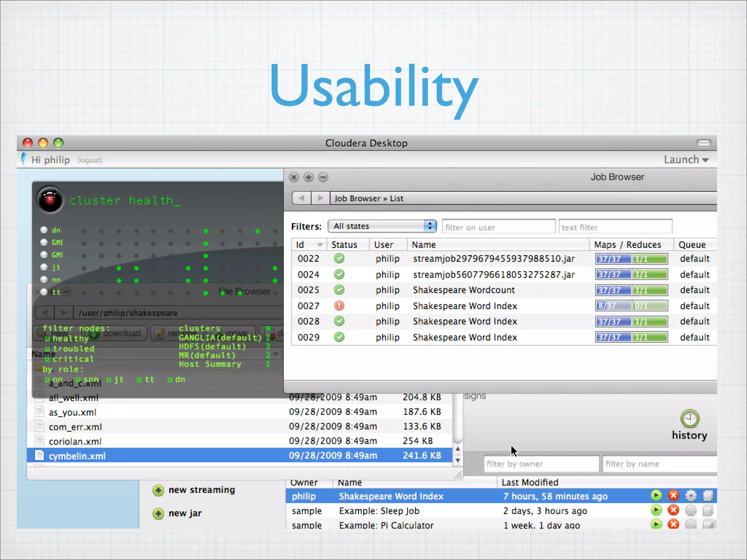Run the Example: Sleep Job design
Screen dimensions: 747x560
pyautogui.click(x=656, y=510)
